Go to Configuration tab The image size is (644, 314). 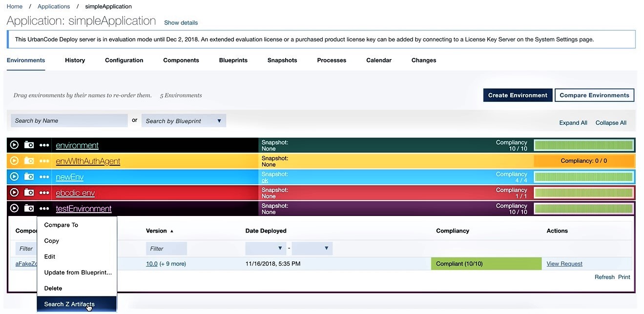click(x=124, y=60)
